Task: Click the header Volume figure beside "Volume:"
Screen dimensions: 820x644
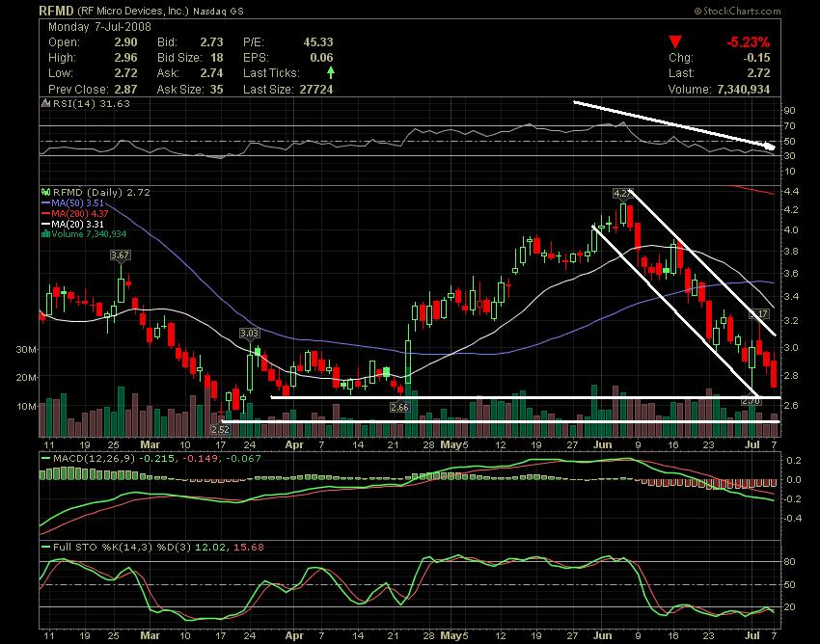Action: point(744,90)
